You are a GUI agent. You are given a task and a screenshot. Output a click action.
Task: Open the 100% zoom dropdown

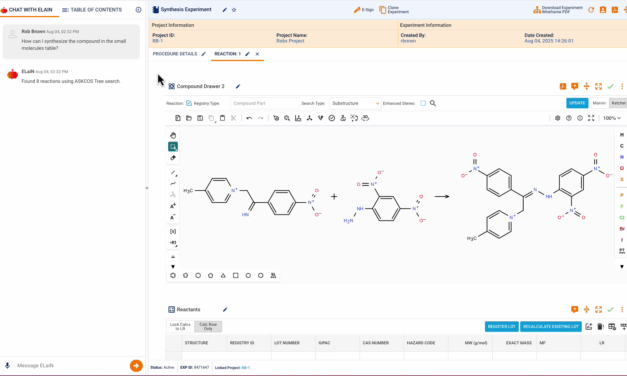pyautogui.click(x=611, y=118)
